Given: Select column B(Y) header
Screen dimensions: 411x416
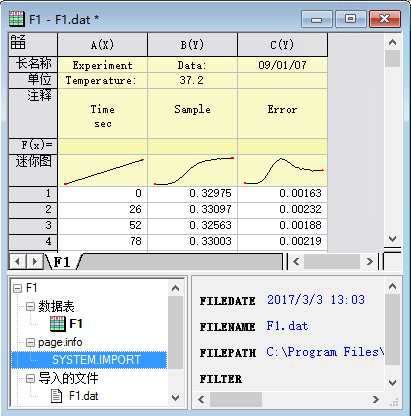Looking at the screenshot, I should click(193, 45).
